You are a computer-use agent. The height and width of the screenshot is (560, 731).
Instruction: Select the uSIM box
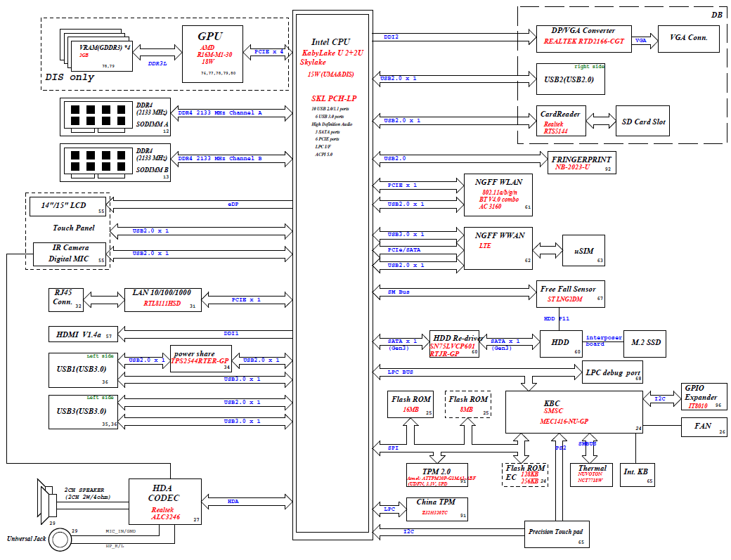coord(583,251)
